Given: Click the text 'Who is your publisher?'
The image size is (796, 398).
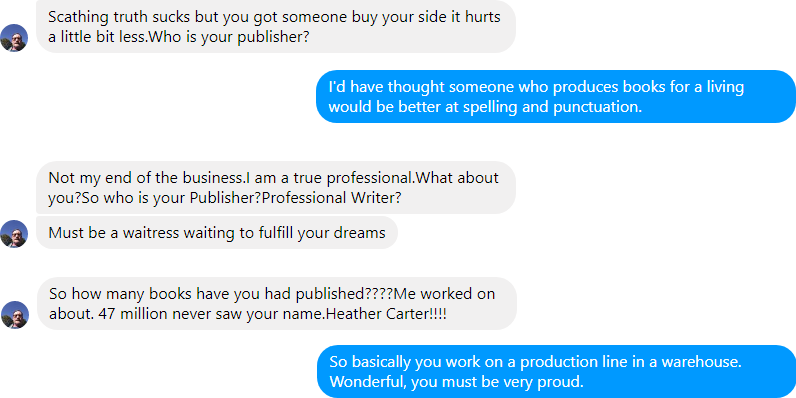Looking at the screenshot, I should click(229, 37).
